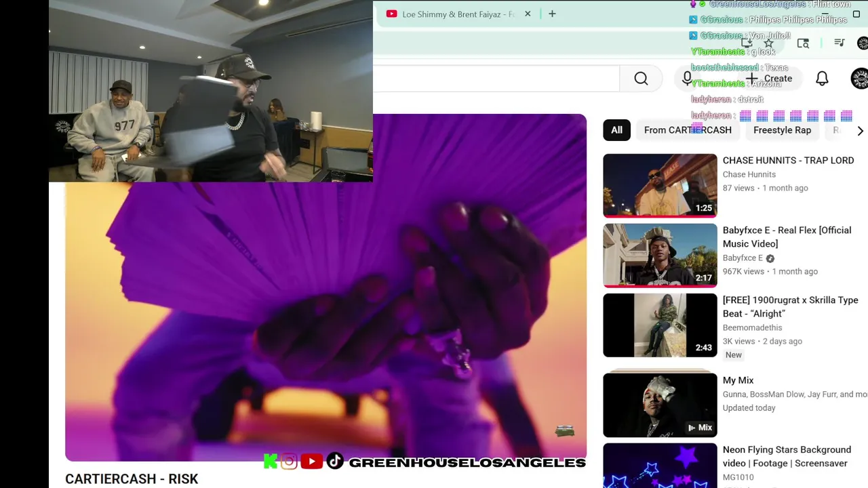Click '3K views • 2 days ago' text
The image size is (868, 488).
coord(762,342)
